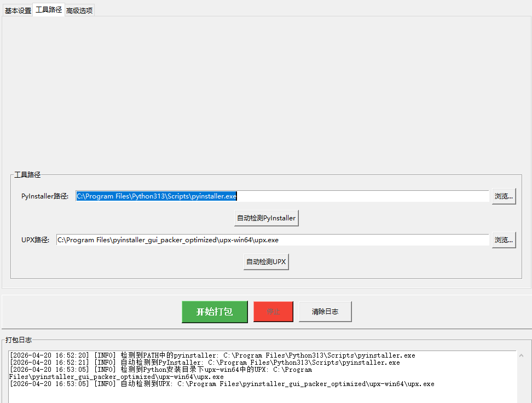Clear the log with 清除日志
This screenshot has width=532, height=403.
pyautogui.click(x=325, y=312)
